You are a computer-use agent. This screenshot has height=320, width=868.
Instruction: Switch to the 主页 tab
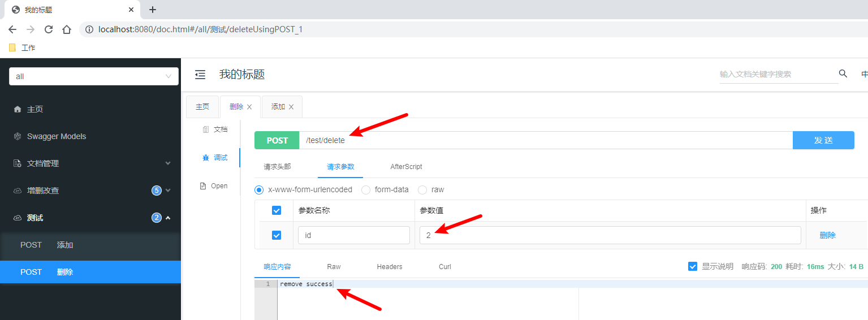tap(202, 107)
